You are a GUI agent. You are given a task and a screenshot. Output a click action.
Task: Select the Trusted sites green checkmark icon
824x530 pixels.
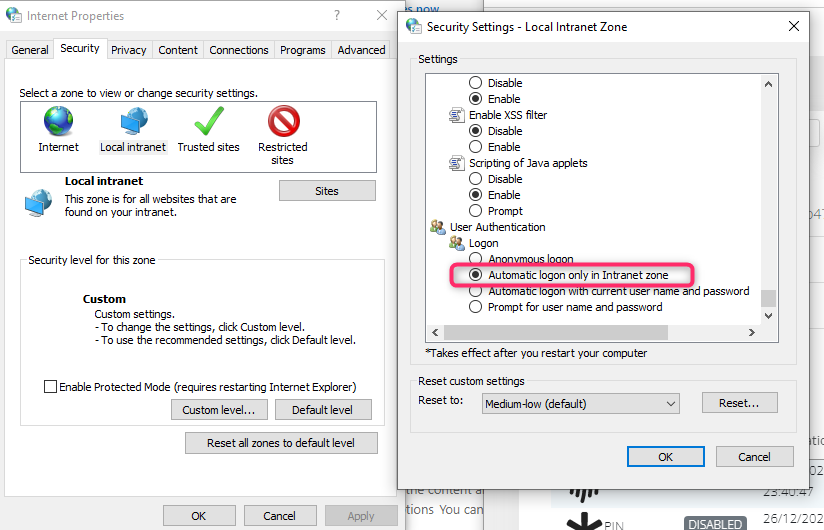tap(209, 122)
